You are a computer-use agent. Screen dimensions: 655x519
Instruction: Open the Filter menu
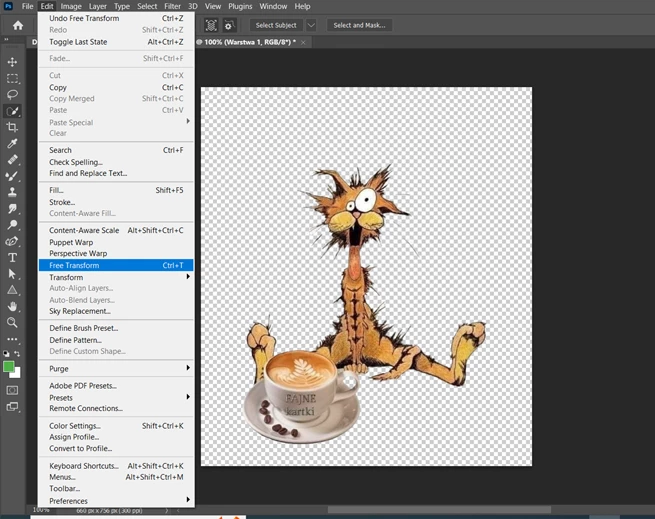172,6
